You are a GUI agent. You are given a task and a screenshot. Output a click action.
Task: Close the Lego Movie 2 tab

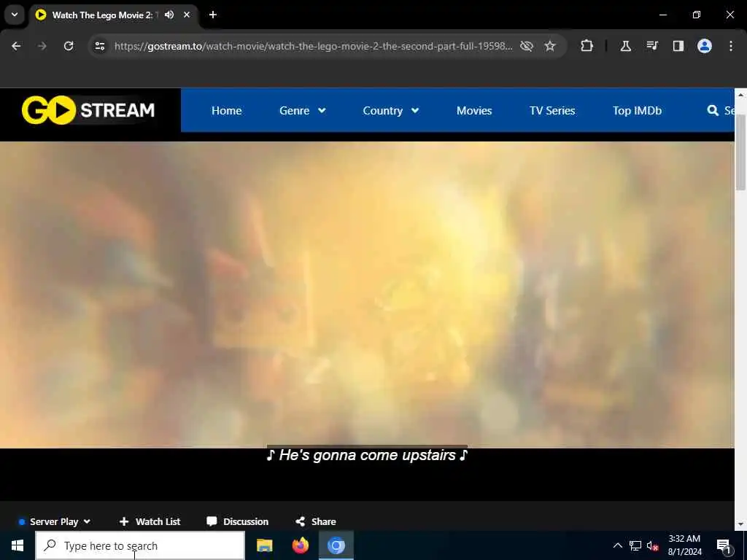(x=187, y=15)
